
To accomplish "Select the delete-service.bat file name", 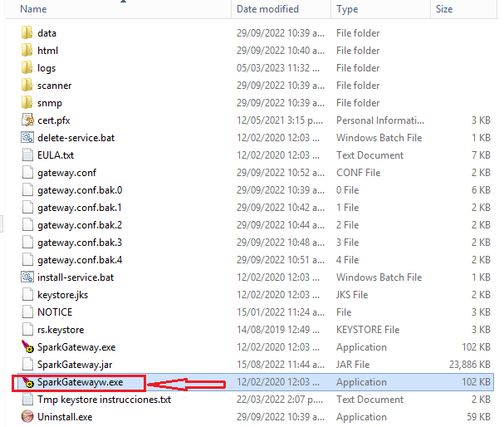I will [x=76, y=138].
